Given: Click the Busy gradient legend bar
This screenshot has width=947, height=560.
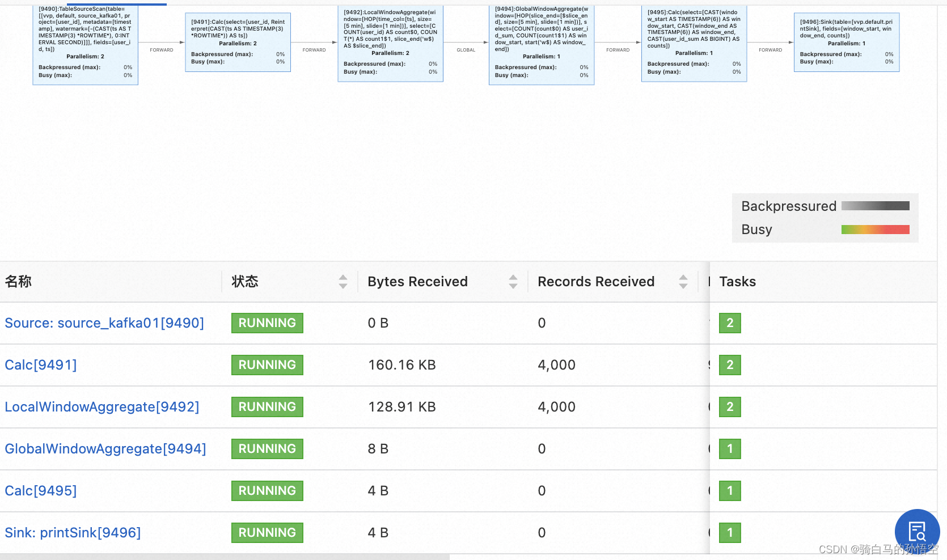Looking at the screenshot, I should 876,230.
